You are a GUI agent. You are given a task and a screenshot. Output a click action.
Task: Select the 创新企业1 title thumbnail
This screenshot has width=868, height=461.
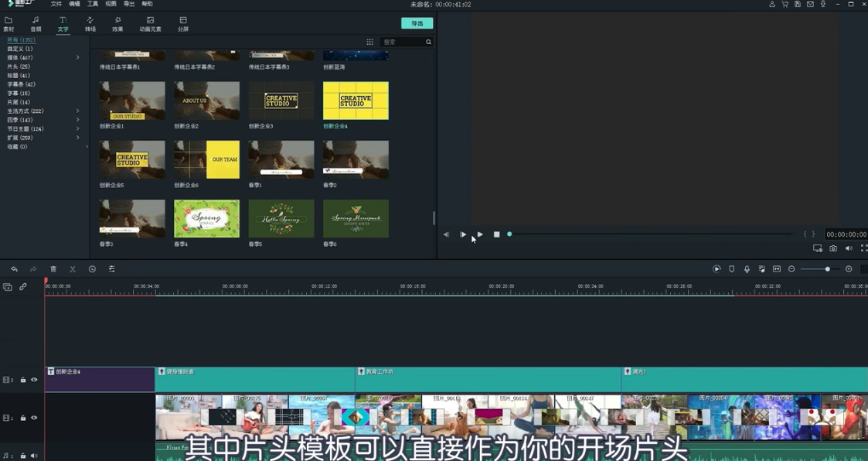pyautogui.click(x=132, y=101)
